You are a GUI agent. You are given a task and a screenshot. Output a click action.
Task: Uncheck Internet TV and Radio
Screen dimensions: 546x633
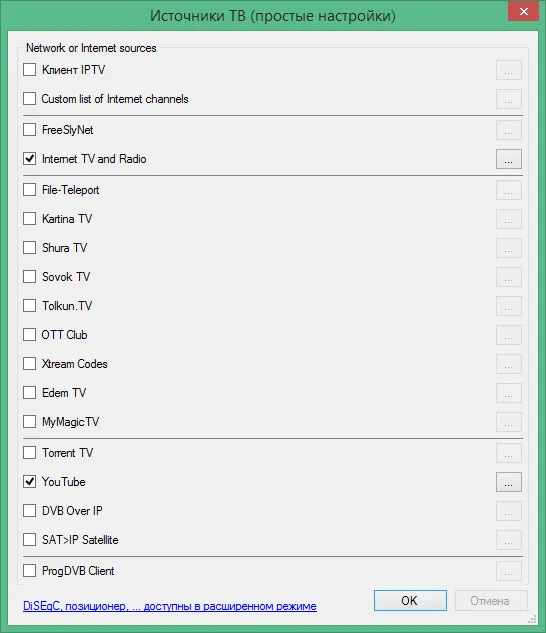coord(29,159)
